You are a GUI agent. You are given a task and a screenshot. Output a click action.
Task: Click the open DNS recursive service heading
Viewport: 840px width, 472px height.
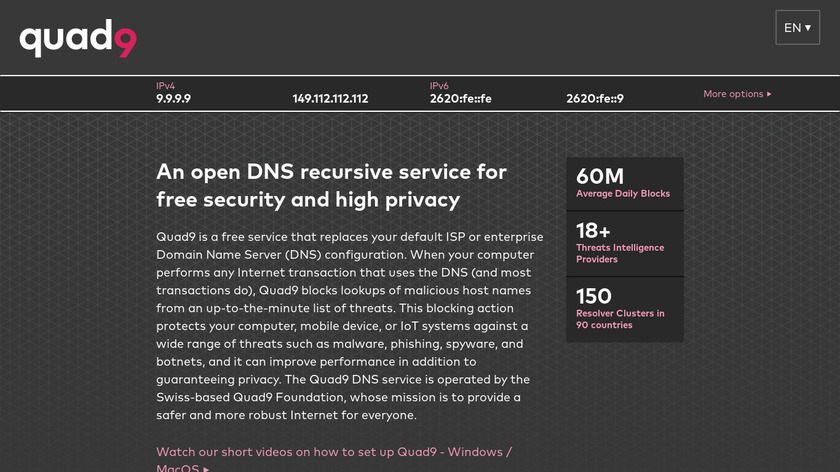pos(331,186)
